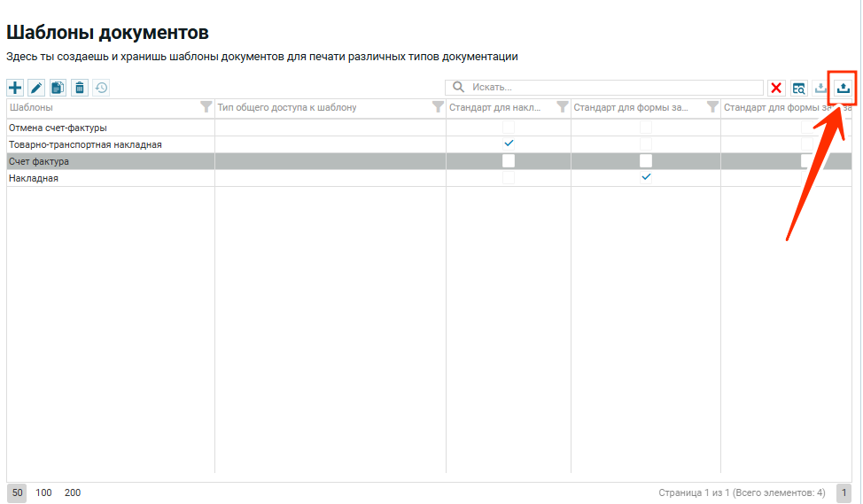Set page size to 200 items
The width and height of the screenshot is (863, 504).
point(73,492)
